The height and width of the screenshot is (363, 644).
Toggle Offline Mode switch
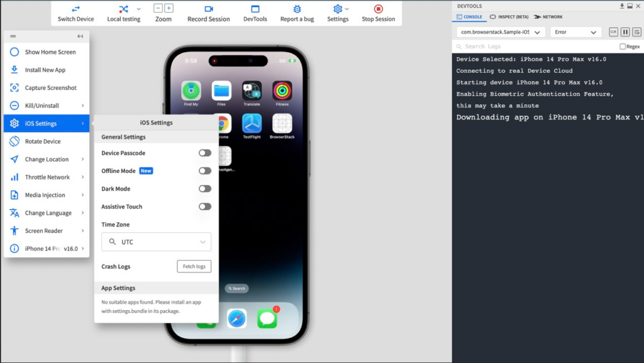click(x=205, y=171)
